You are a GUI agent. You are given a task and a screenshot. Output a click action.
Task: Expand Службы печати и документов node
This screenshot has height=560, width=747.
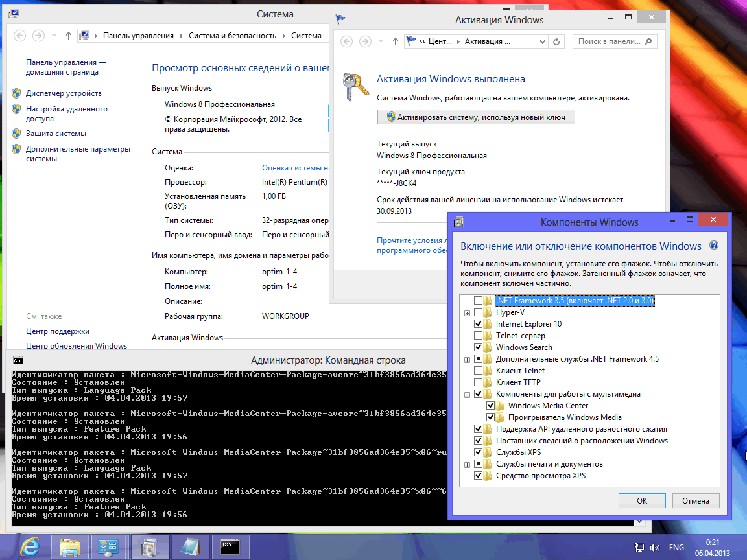(x=467, y=464)
